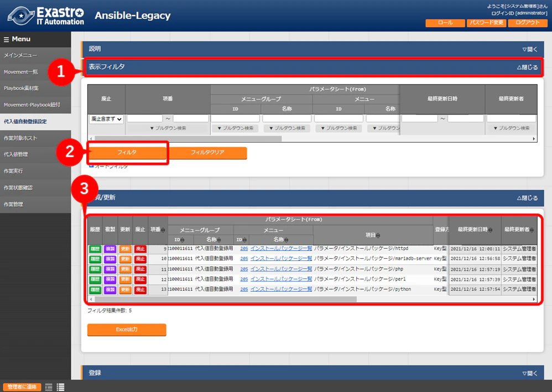Open the パスワード変更 button

487,23
